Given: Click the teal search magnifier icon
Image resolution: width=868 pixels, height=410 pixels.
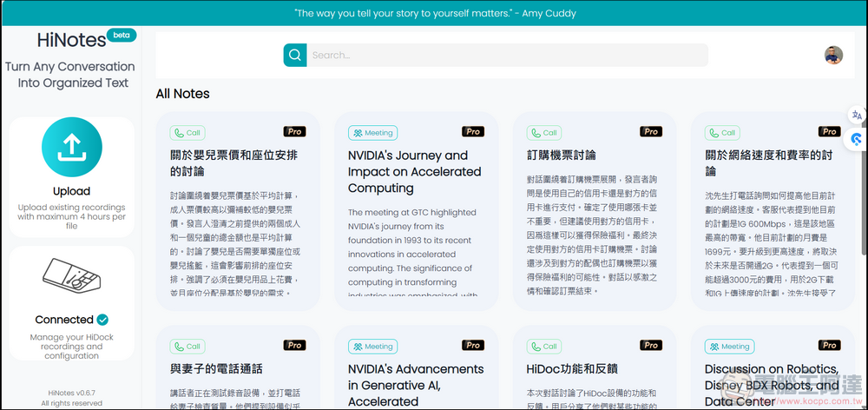Looking at the screenshot, I should click(295, 55).
